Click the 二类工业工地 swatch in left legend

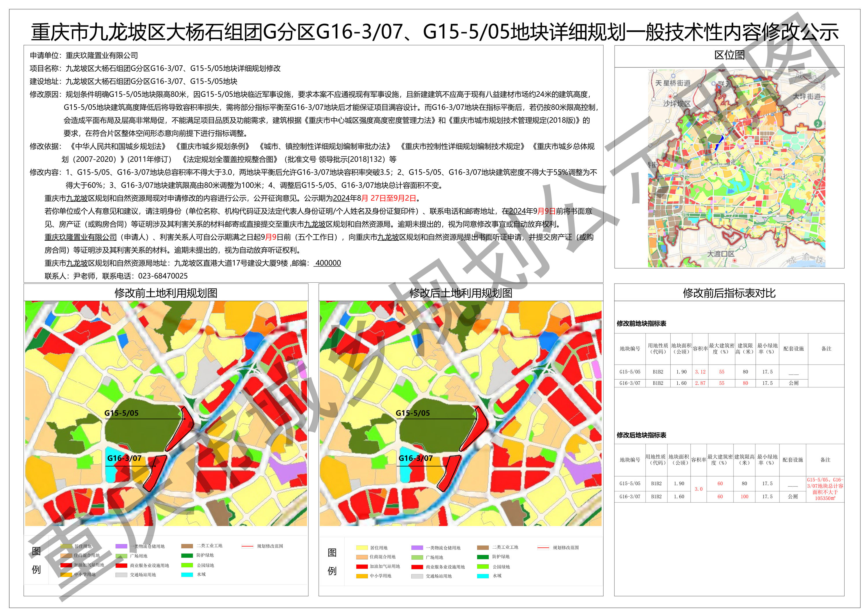tap(187, 546)
